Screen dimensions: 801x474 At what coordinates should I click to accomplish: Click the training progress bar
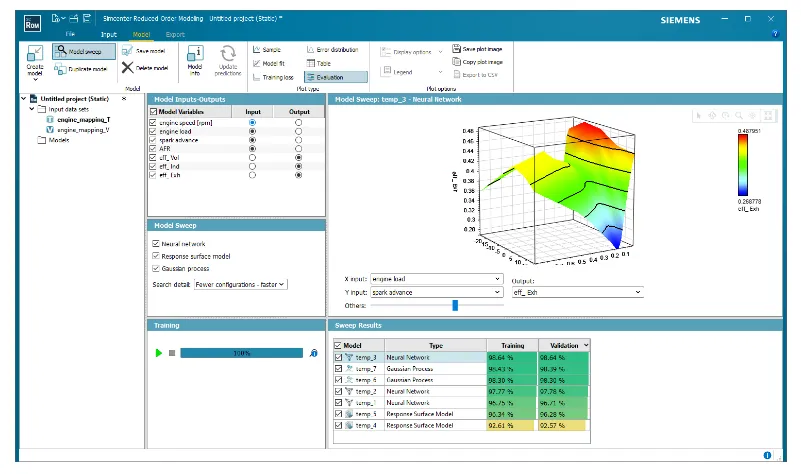242,353
